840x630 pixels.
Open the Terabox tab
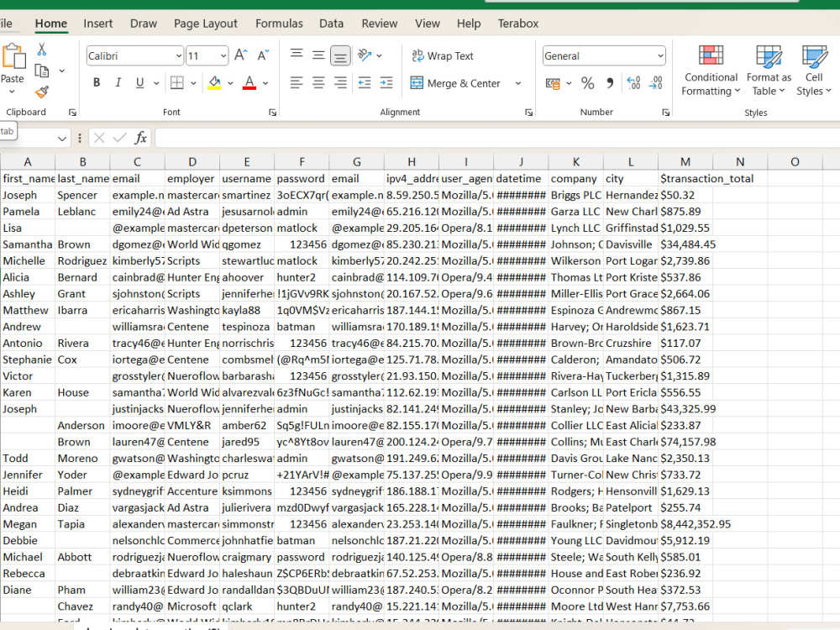coord(518,24)
